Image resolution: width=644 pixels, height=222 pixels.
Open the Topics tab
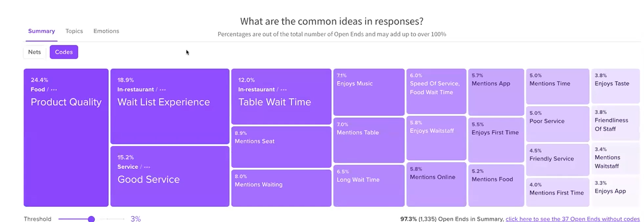click(x=74, y=31)
